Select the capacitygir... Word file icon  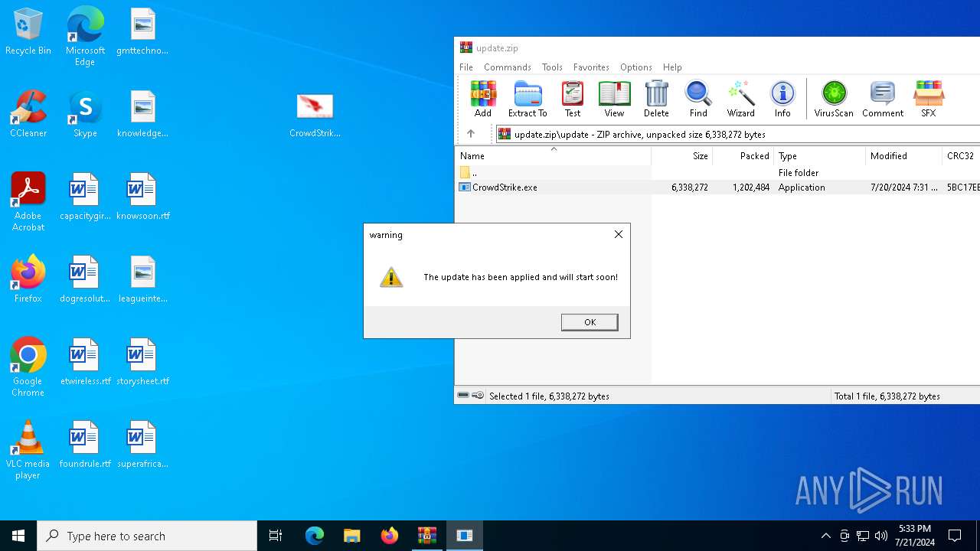point(85,197)
